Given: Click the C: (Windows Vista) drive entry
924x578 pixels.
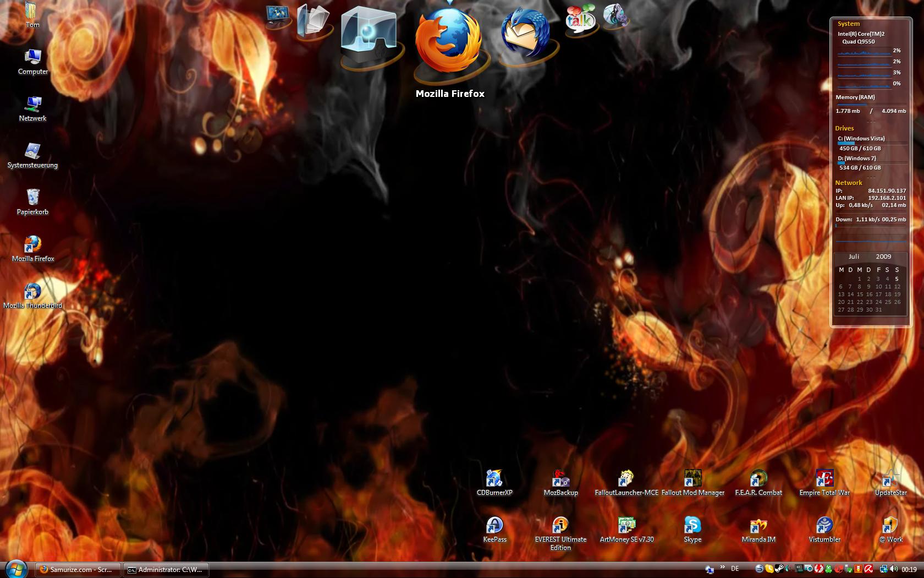Looking at the screenshot, I should tap(861, 138).
